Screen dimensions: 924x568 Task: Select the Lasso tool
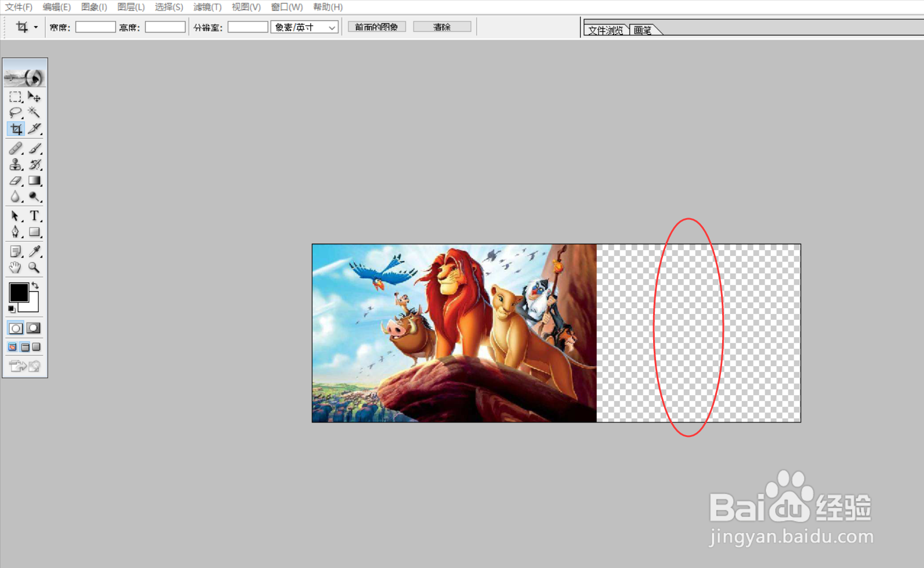coord(16,113)
